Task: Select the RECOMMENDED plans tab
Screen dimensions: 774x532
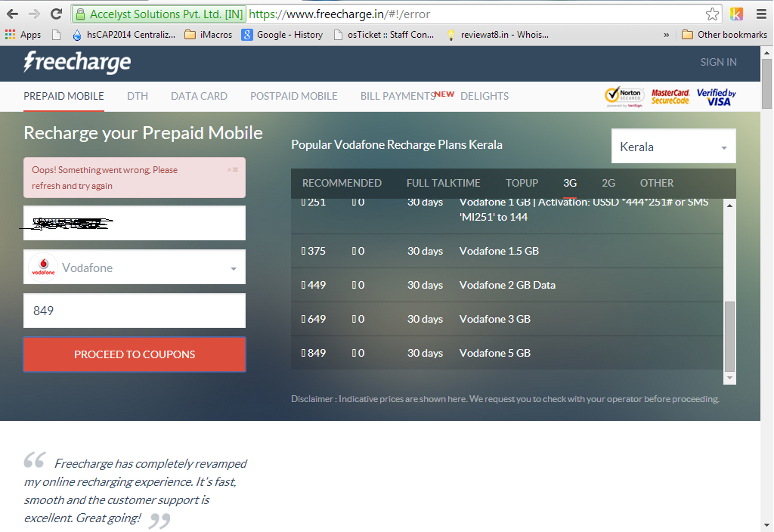Action: click(x=342, y=183)
